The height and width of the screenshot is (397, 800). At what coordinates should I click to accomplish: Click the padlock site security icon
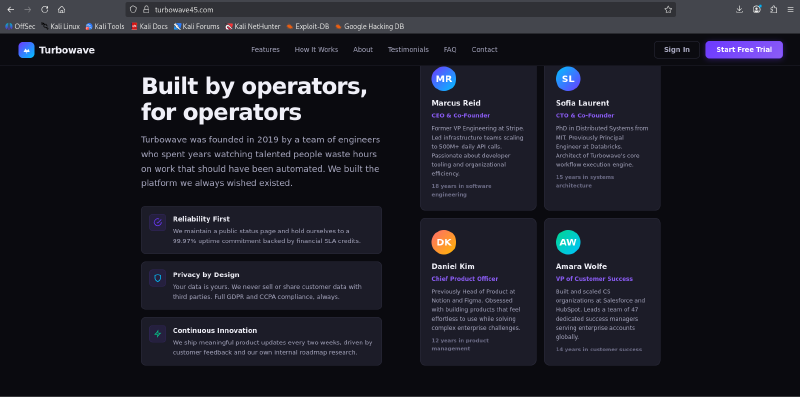[x=146, y=9]
